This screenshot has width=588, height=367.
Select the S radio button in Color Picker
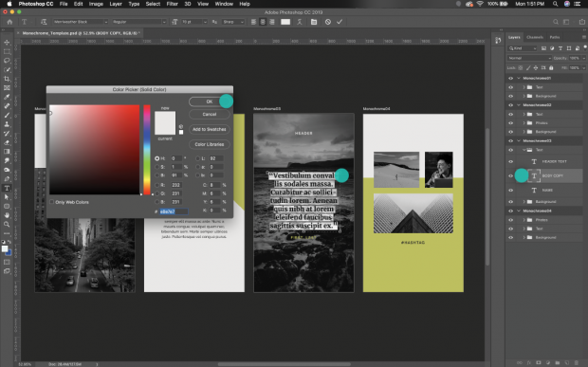[x=157, y=167]
